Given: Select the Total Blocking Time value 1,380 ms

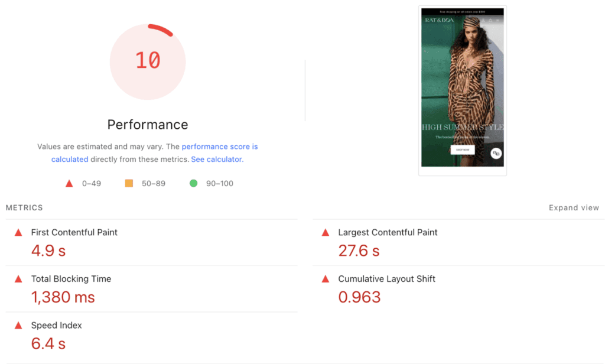Looking at the screenshot, I should click(x=63, y=297).
